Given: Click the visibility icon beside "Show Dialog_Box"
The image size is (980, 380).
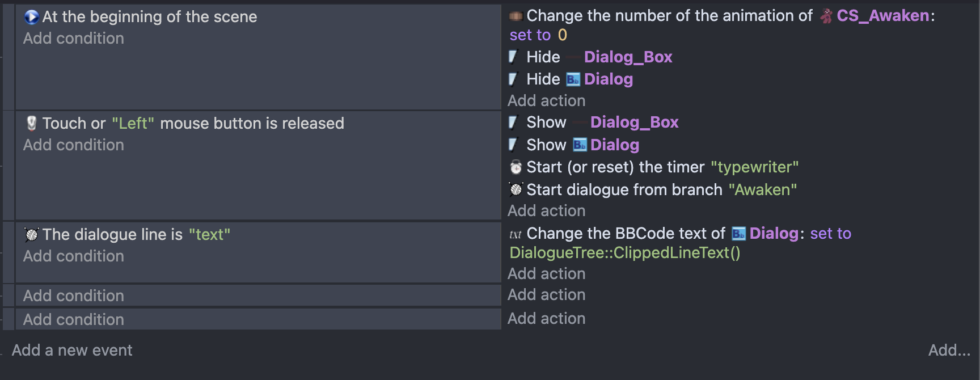Looking at the screenshot, I should point(513,123).
